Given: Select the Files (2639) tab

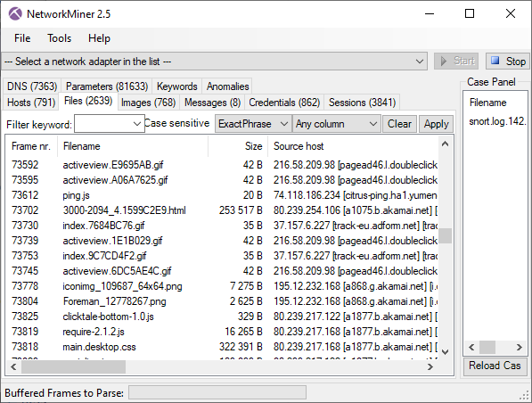Looking at the screenshot, I should (88, 101).
